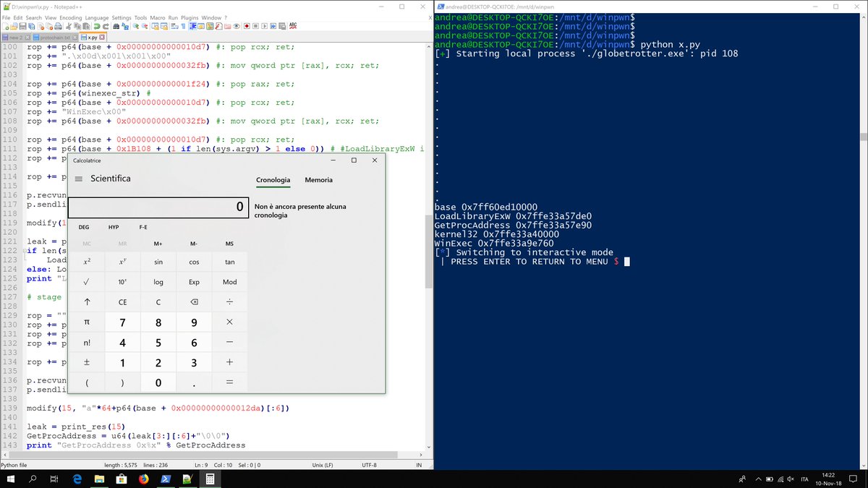Click terminal scrollbar down arrow
This screenshot has height=488, width=868.
click(864, 464)
